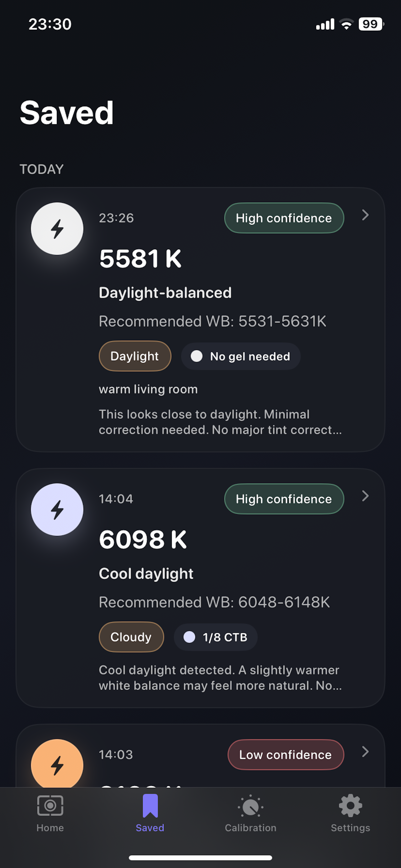Tap the 1/8 CTB gel color chip
Viewport: 401px width, 868px height.
216,637
